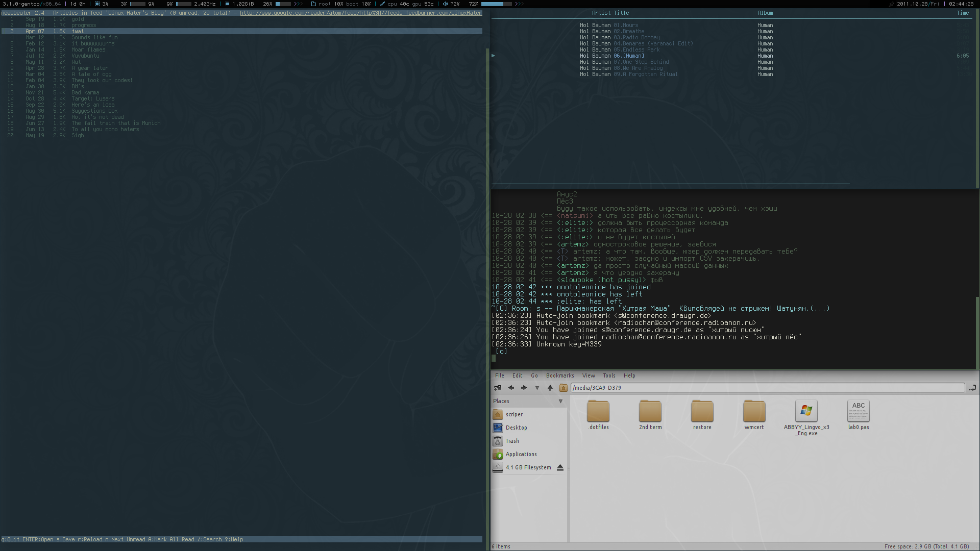The image size is (980, 551).
Task: Select the lab0.pas file icon
Action: click(x=858, y=411)
